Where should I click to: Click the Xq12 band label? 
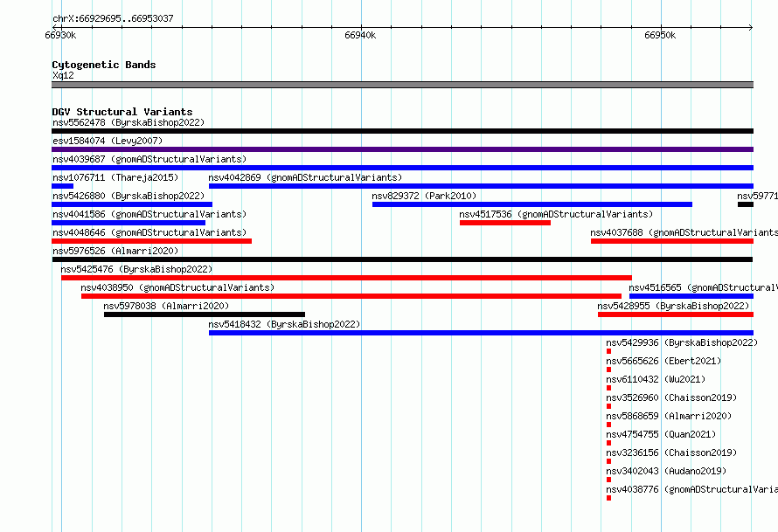coord(63,75)
